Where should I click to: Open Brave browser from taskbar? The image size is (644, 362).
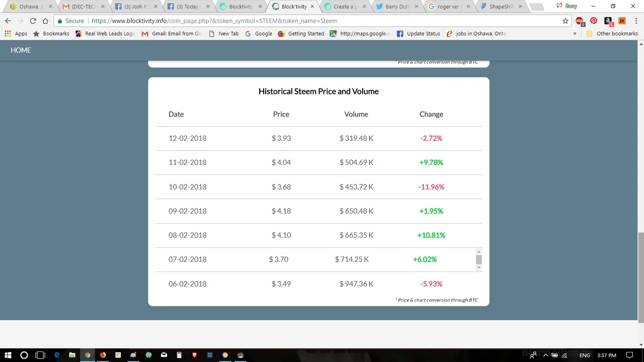click(194, 355)
